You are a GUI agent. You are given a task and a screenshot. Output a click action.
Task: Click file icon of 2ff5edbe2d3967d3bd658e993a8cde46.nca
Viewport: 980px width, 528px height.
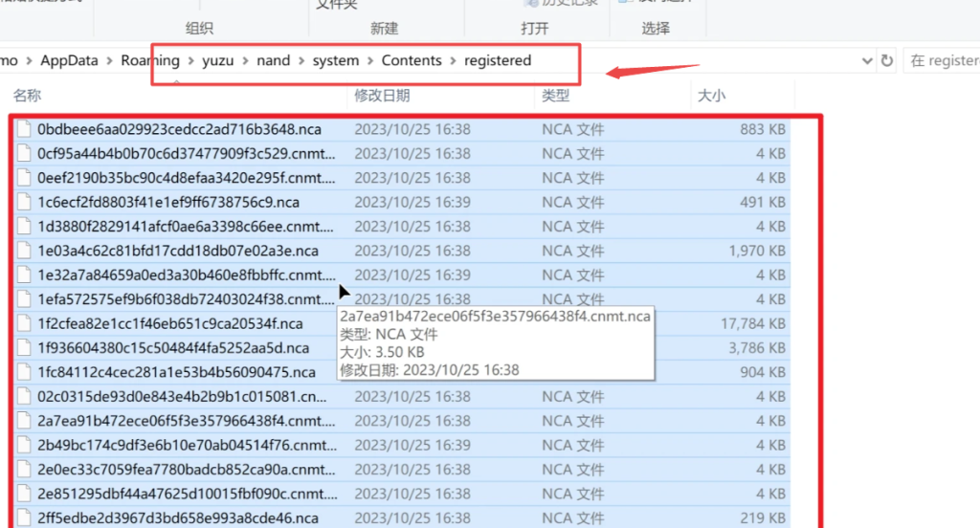(24, 518)
